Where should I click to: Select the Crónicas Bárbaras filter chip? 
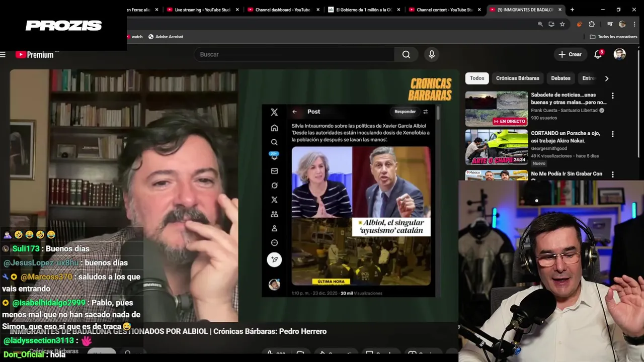[x=517, y=78]
